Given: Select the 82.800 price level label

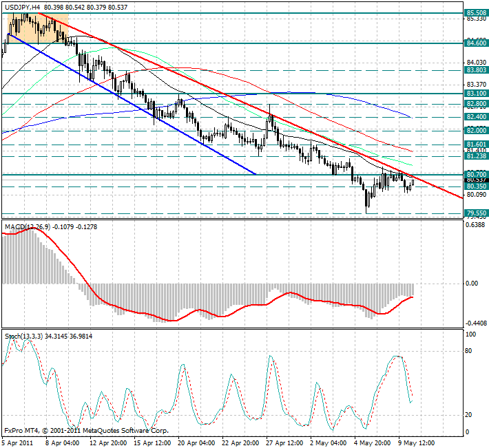Looking at the screenshot, I should tap(476, 103).
